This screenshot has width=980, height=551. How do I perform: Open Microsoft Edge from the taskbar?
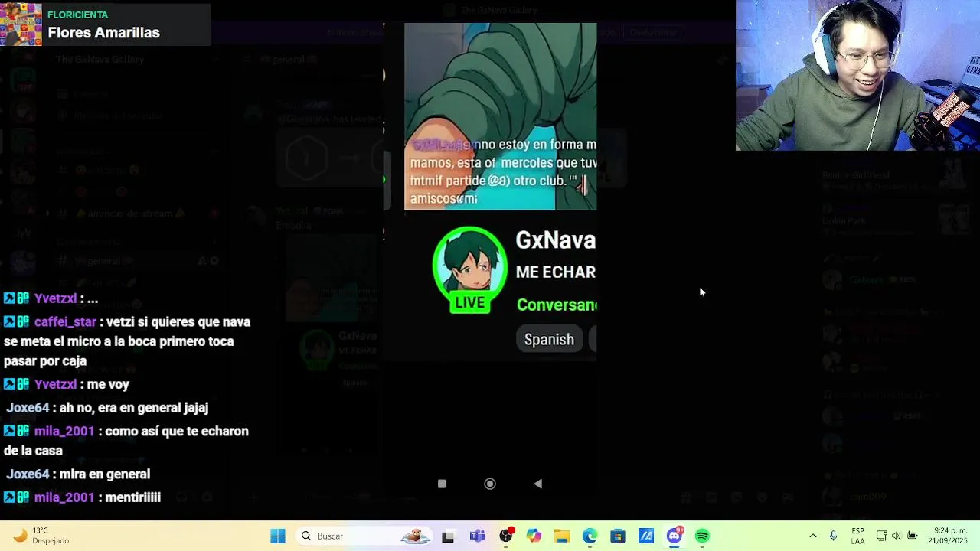[590, 536]
